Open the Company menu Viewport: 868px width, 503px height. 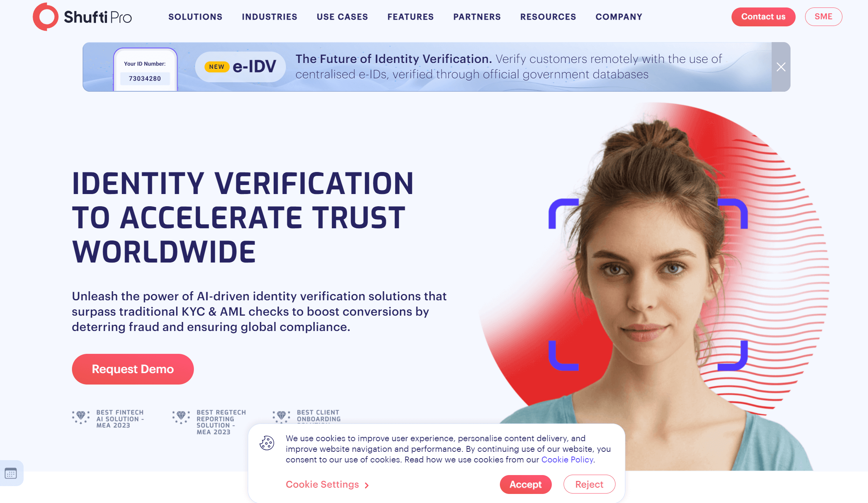tap(619, 17)
